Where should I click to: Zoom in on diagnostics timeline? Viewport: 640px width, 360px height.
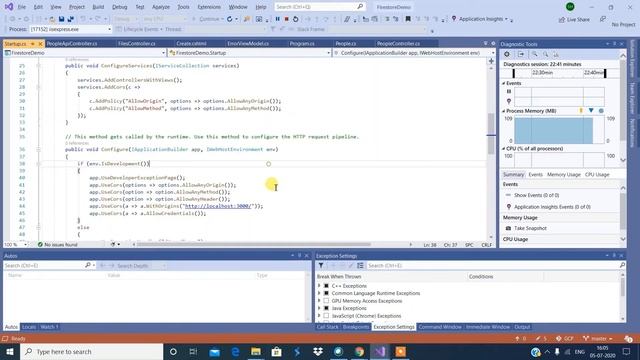point(535,54)
